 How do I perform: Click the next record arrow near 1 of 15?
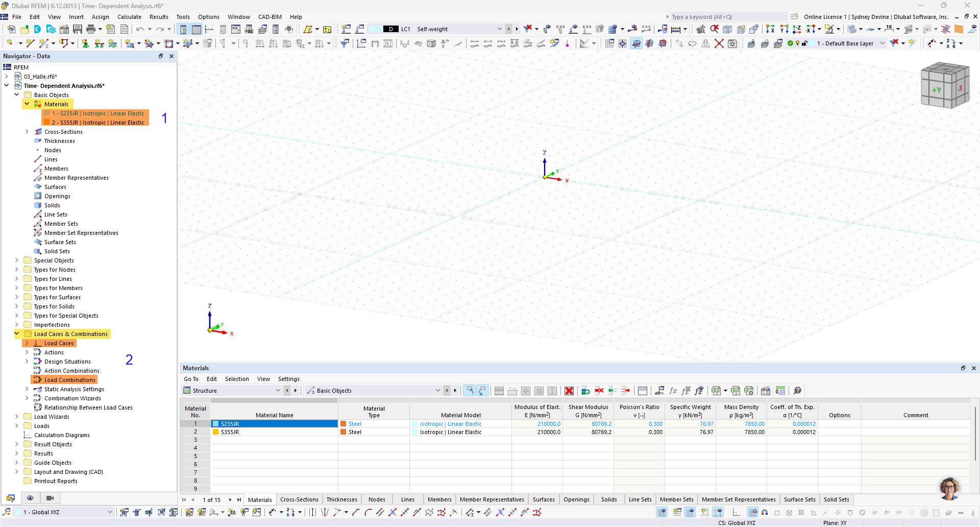[x=230, y=500]
